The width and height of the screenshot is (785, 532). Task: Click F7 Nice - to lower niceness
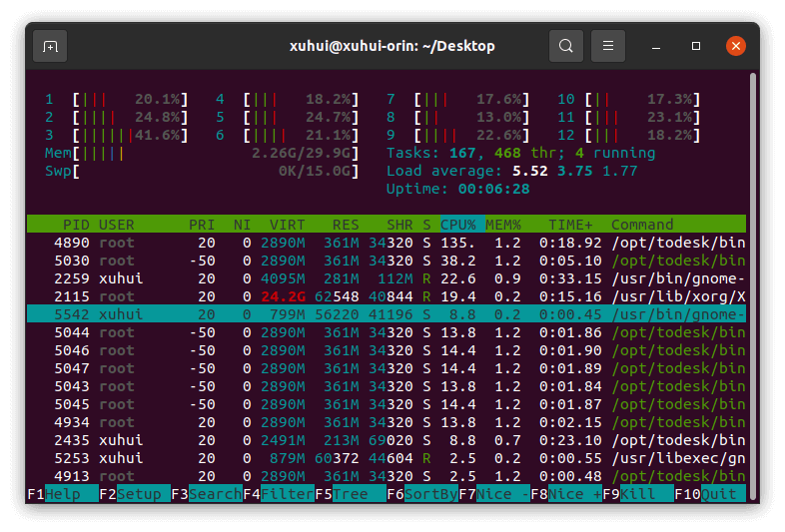coord(494,494)
